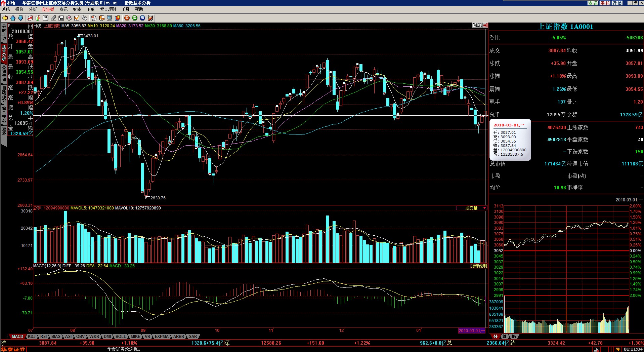
Task: Open the 指标说明 indicator description
Action: (478, 266)
